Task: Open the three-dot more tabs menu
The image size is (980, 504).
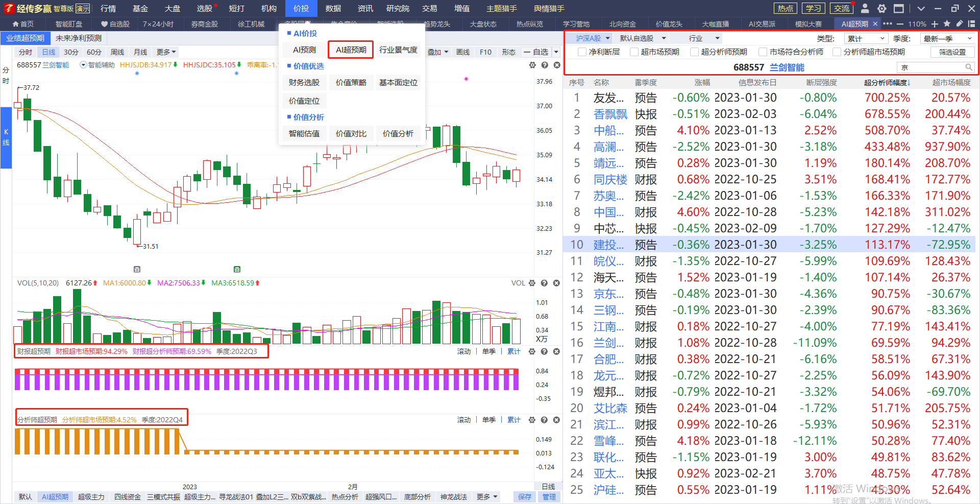Action: coord(888,24)
